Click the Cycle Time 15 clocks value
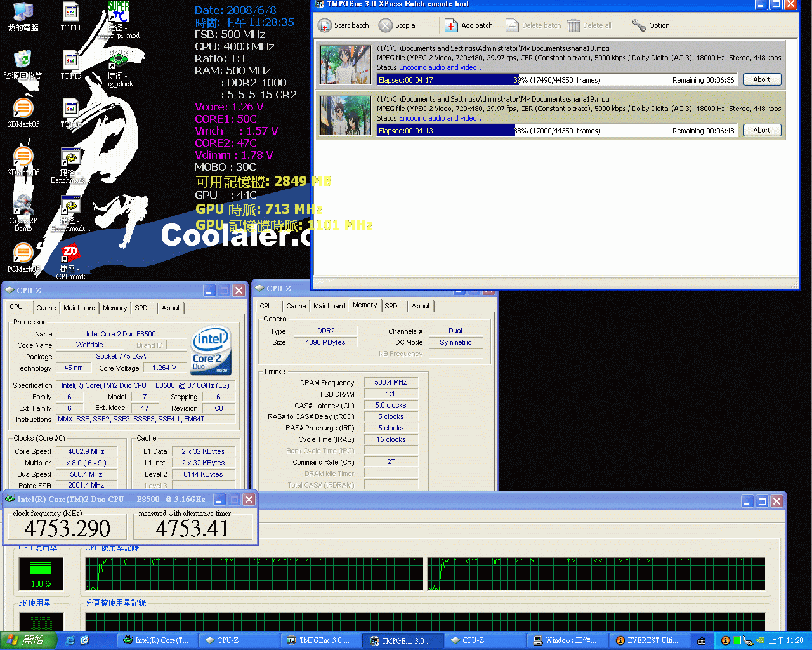Screen dimensions: 812x650 391,439
